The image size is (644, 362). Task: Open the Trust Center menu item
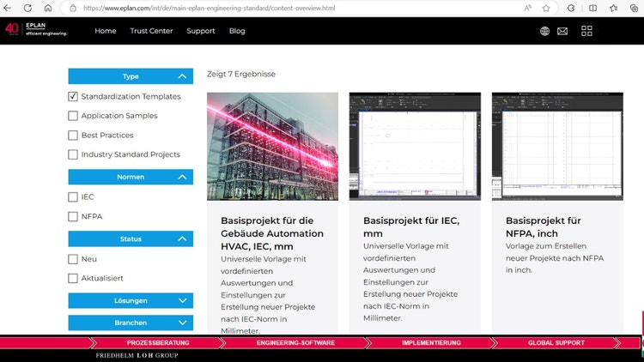point(151,31)
